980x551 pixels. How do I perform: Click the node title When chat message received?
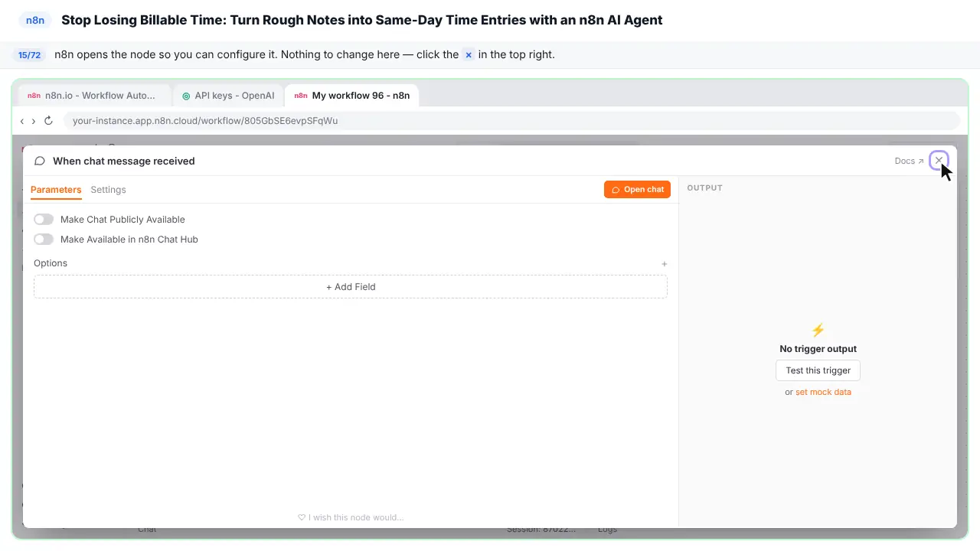click(x=124, y=161)
